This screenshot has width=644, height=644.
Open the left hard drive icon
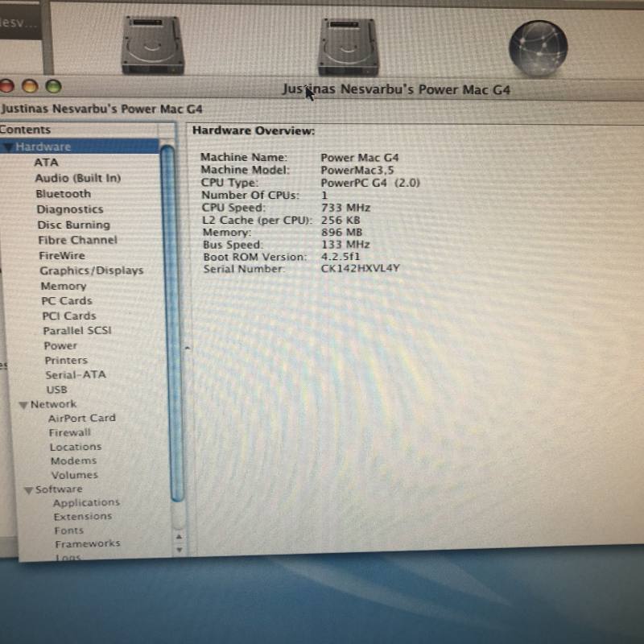(x=153, y=45)
